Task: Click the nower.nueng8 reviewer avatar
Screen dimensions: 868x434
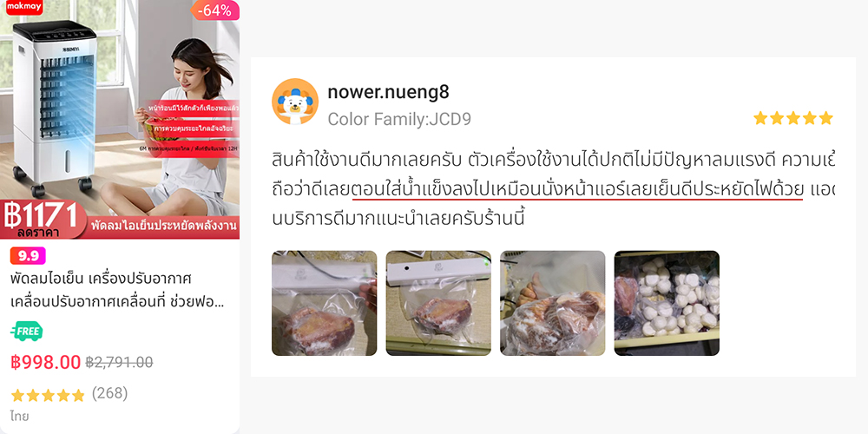Action: coord(295,102)
